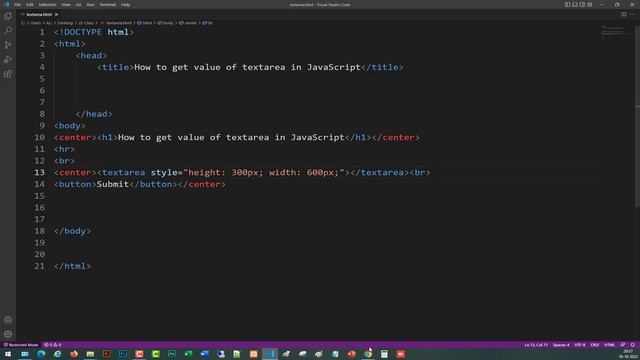Click errors and warnings status indicator
Image resolution: width=640 pixels, height=360 pixels.
[52, 345]
